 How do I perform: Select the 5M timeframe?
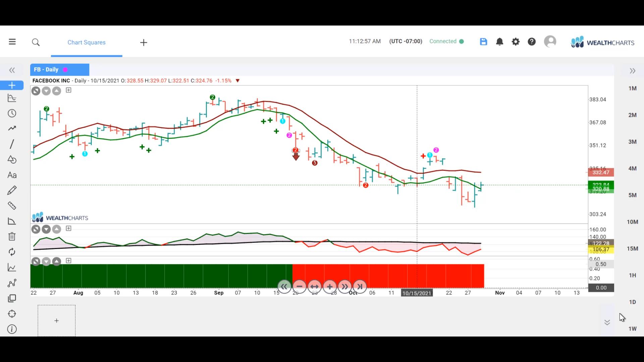(x=633, y=195)
